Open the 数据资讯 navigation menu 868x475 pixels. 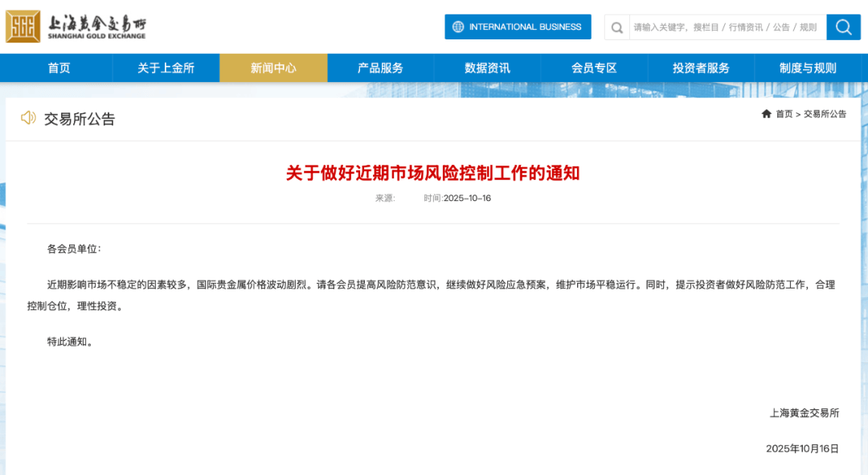487,68
